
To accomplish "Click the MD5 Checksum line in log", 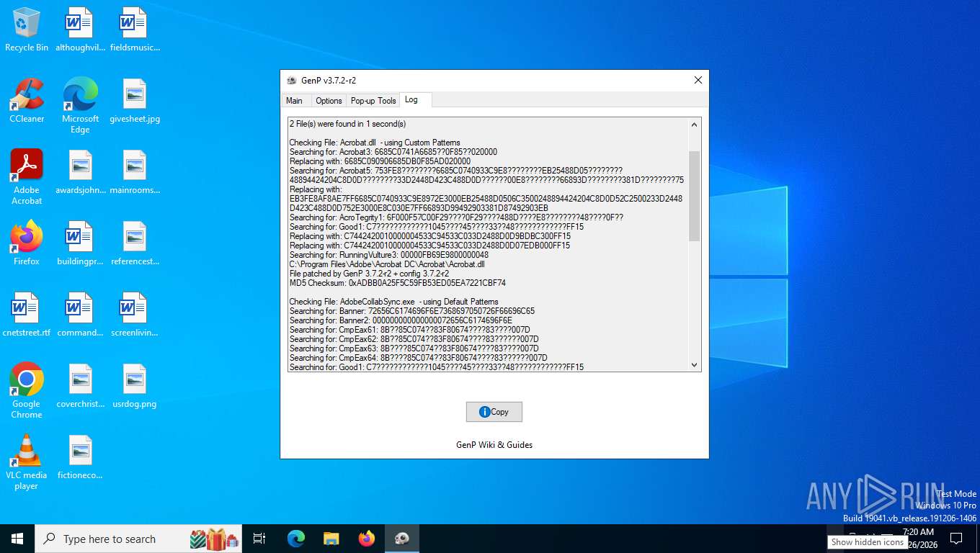I will [398, 283].
